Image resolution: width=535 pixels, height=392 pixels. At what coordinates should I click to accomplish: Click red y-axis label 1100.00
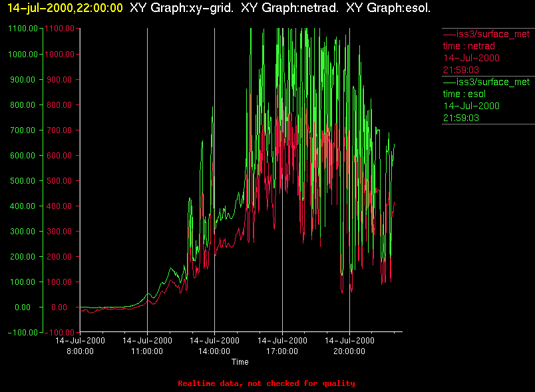click(59, 29)
